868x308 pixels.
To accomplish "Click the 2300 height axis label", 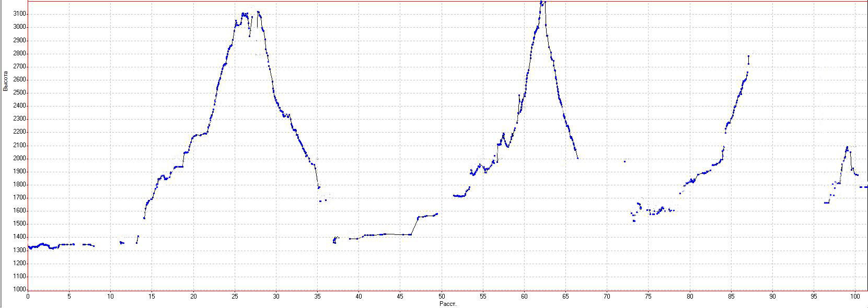I will point(19,119).
